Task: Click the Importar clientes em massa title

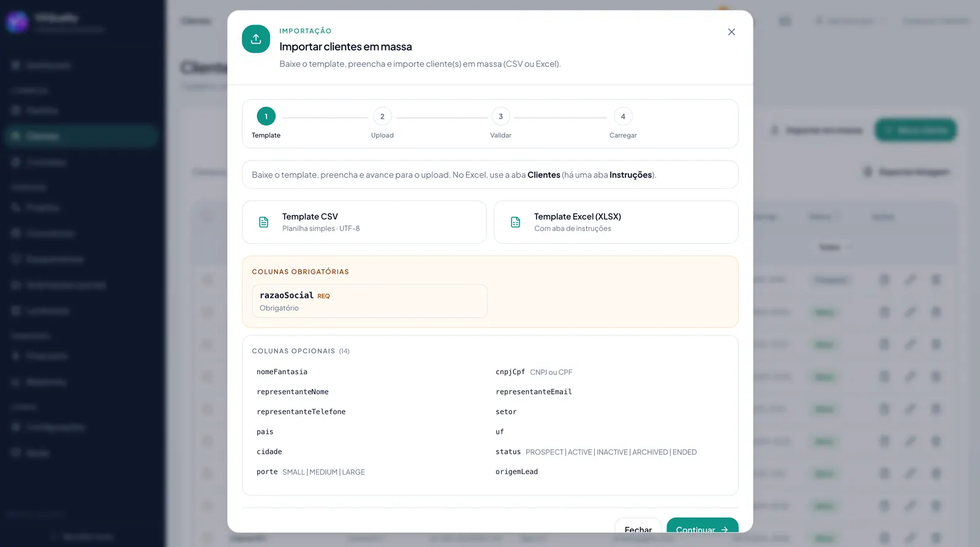Action: [345, 47]
